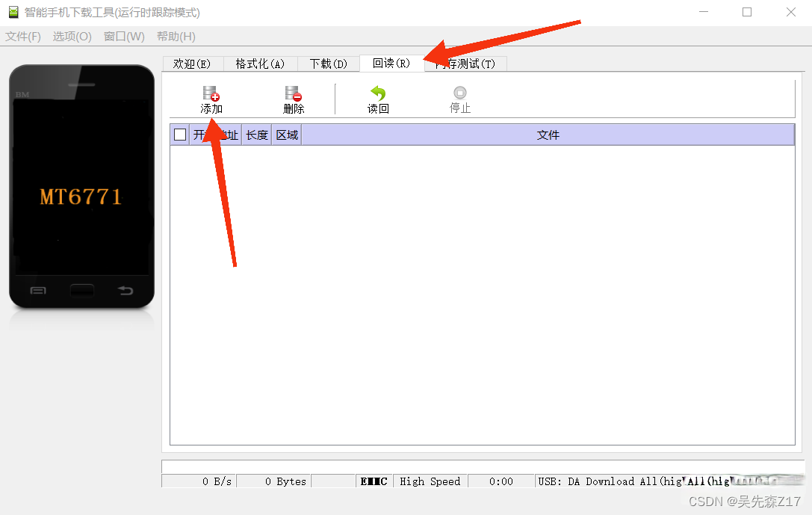
Task: Switch to the 下载(D) tab
Action: point(327,64)
